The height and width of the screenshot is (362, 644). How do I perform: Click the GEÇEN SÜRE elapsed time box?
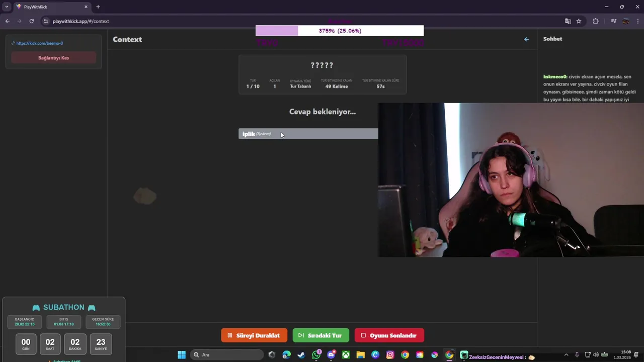click(x=103, y=322)
